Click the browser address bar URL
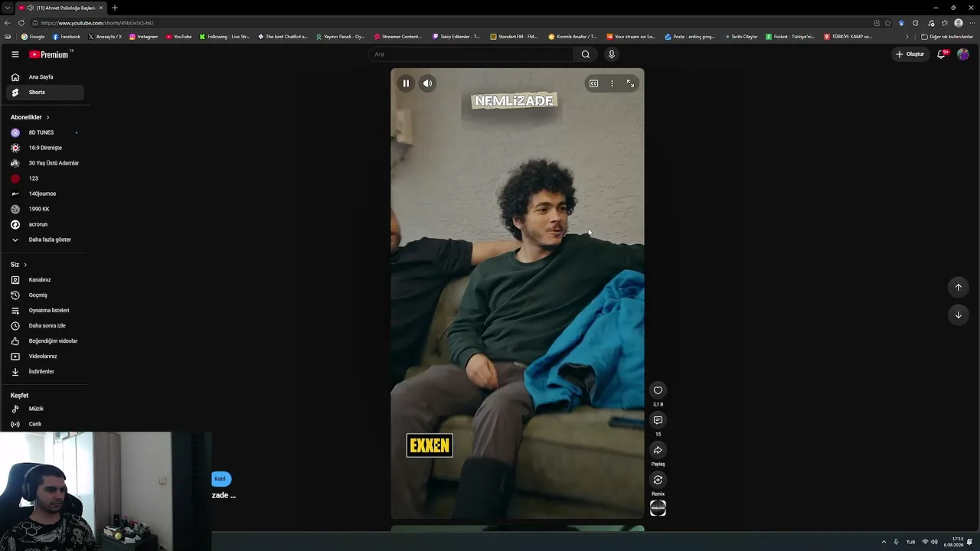 [97, 23]
